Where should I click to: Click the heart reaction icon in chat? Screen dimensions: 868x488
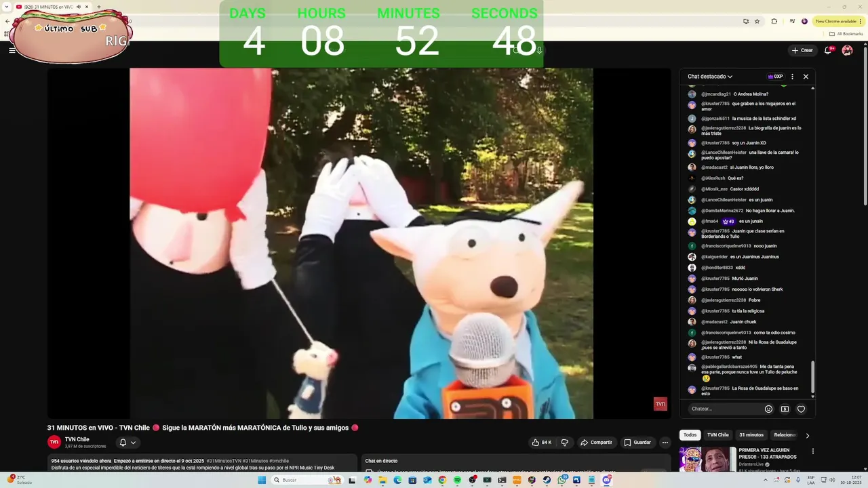click(x=801, y=409)
